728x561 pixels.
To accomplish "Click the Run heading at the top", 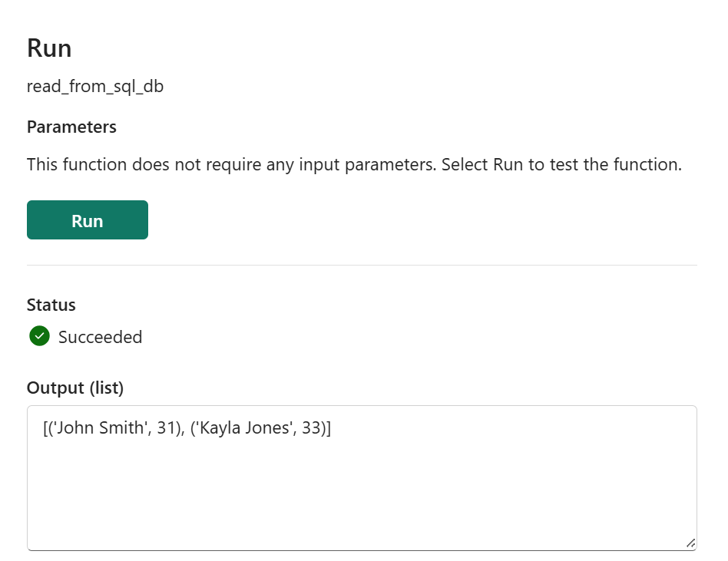I will tap(49, 48).
